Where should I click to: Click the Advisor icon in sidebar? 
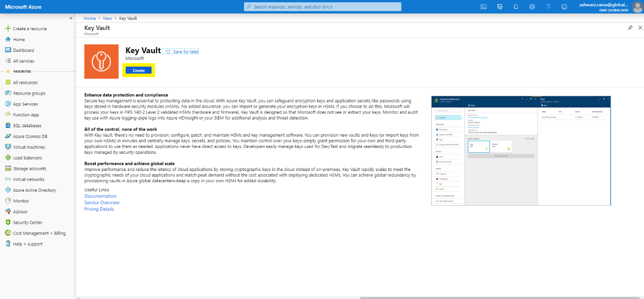pos(8,212)
